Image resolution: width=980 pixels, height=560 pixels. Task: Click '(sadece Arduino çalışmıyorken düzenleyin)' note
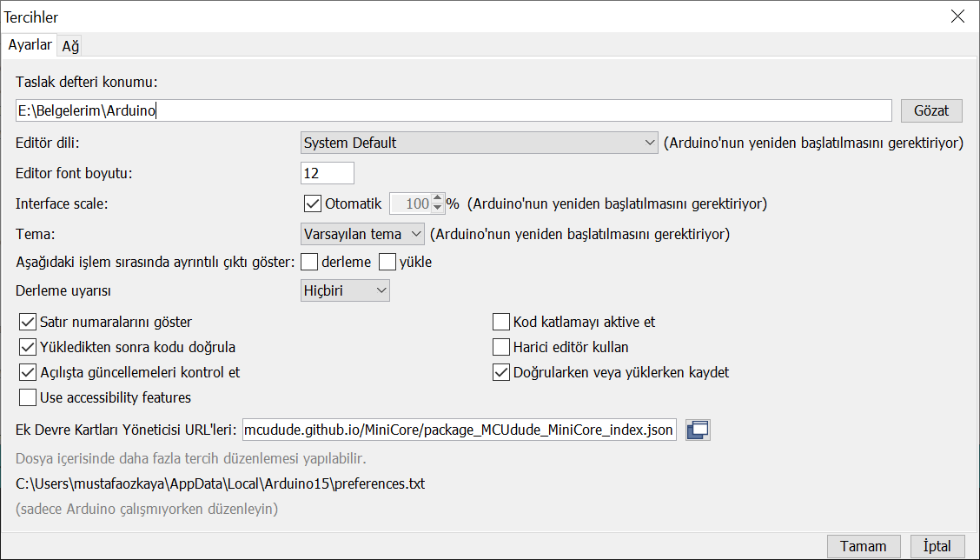(147, 509)
